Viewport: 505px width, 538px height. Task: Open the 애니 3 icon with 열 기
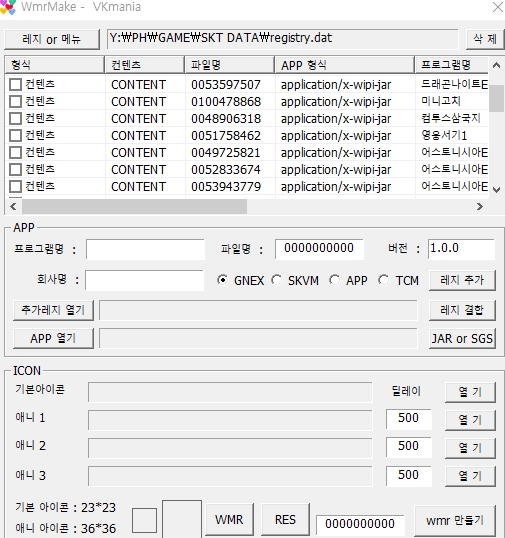point(470,476)
